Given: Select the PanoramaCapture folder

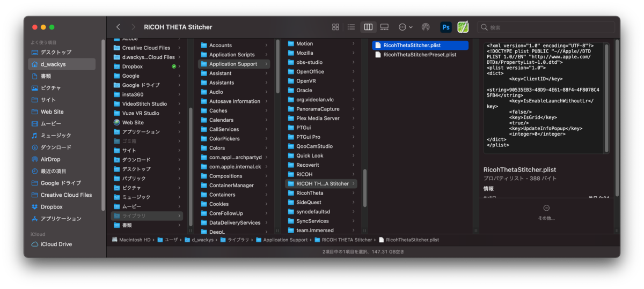Looking at the screenshot, I should click(321, 109).
